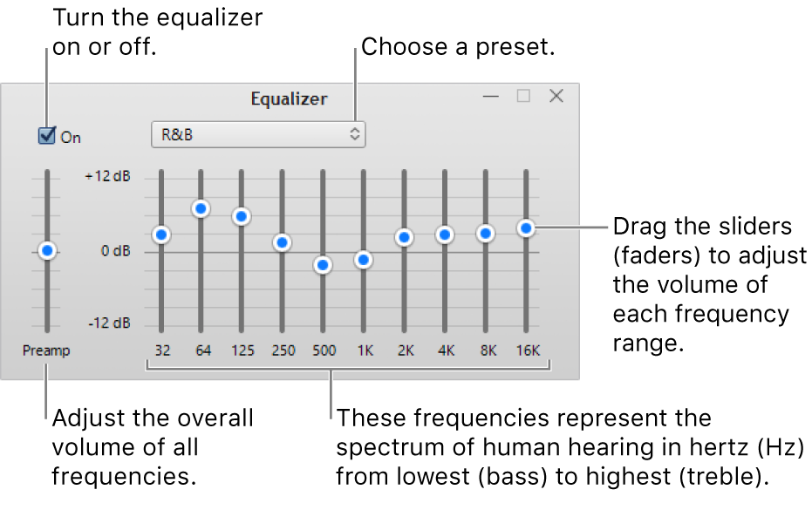Click the 64 Hz band slider knob
Screen dimensions: 812x510
pyautogui.click(x=201, y=208)
